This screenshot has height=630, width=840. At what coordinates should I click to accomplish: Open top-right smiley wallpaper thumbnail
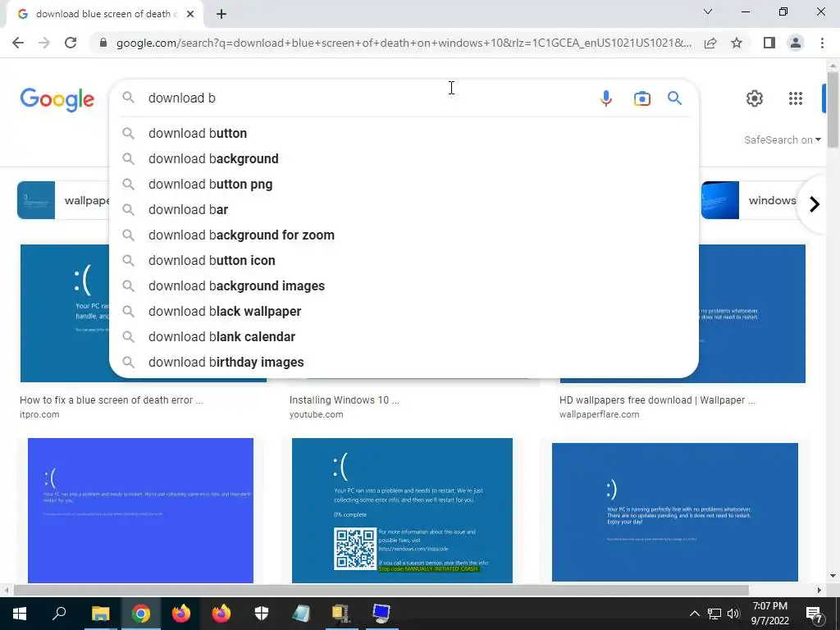point(753,314)
